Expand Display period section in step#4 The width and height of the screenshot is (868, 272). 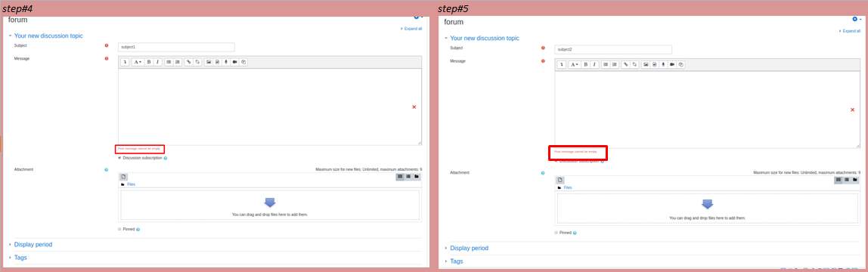click(x=33, y=244)
